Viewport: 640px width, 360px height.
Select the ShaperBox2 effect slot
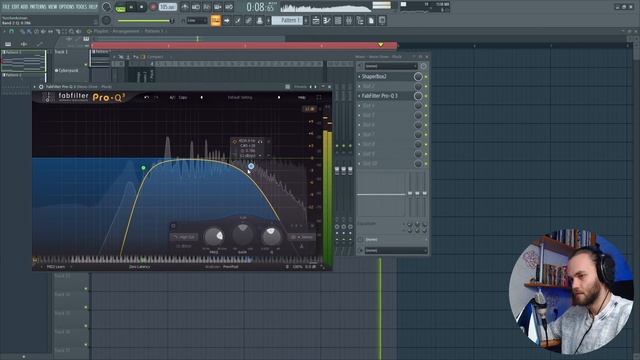tap(386, 76)
